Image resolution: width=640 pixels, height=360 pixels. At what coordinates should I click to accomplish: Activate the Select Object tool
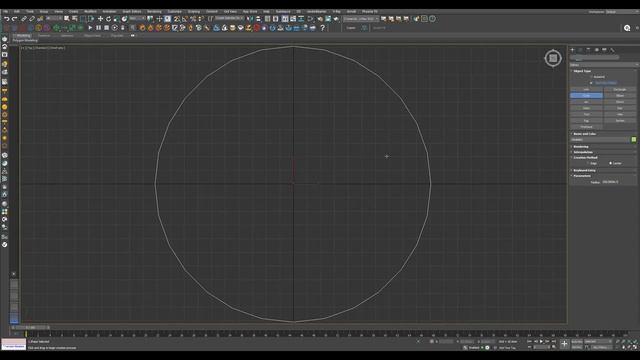[67, 18]
